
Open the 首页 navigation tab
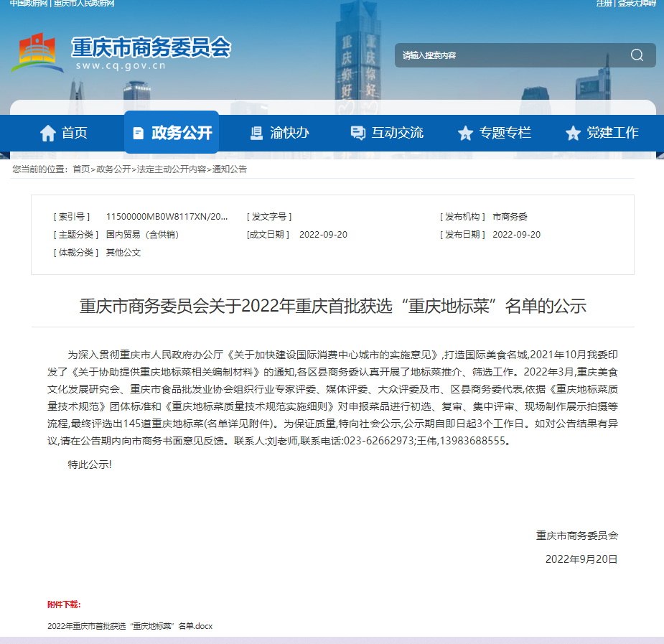tap(63, 133)
